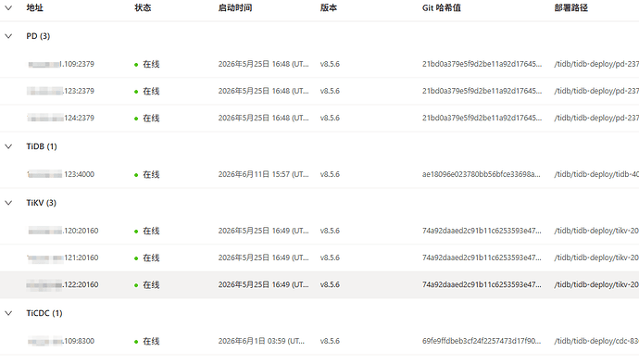Image resolution: width=639 pixels, height=364 pixels.
Task: Click the 地址 column header
Action: coord(34,7)
